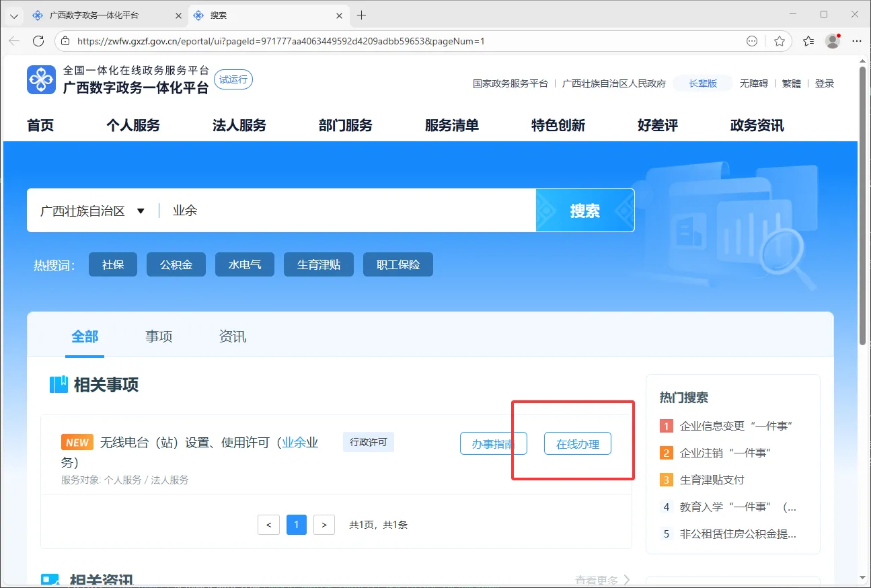This screenshot has width=871, height=588.
Task: Click the search input field containing 业余
Action: point(350,211)
